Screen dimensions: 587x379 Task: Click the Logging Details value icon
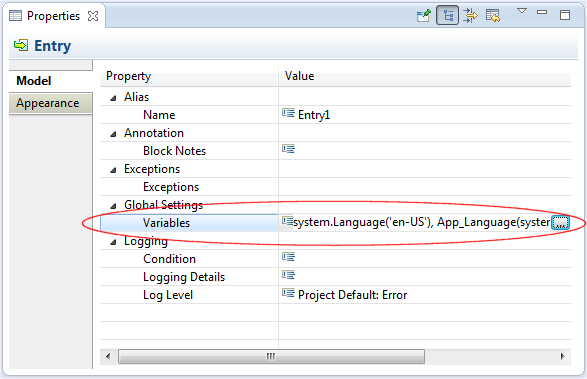288,275
